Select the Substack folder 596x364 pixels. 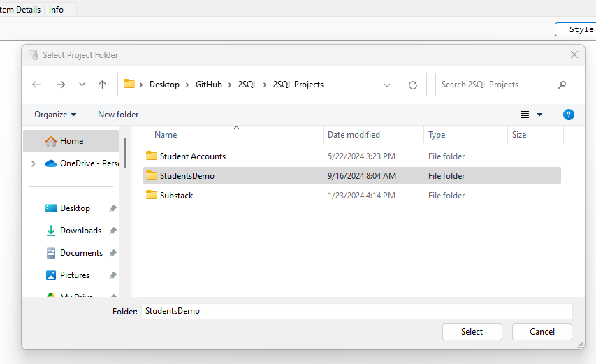click(x=176, y=196)
